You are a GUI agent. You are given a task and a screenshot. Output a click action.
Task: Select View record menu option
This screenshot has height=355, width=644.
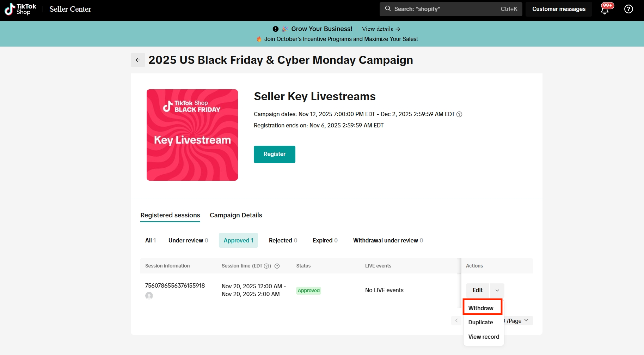click(x=484, y=337)
